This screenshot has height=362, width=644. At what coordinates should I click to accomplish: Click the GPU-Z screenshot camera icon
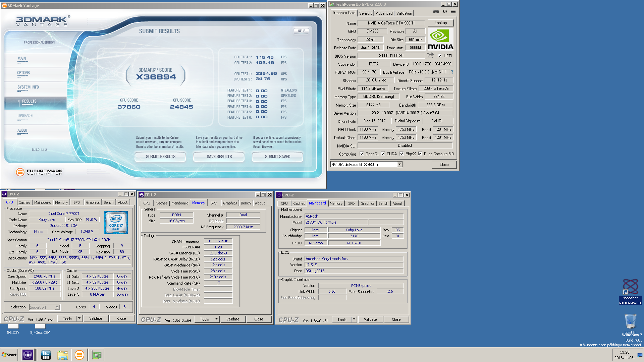pyautogui.click(x=436, y=12)
